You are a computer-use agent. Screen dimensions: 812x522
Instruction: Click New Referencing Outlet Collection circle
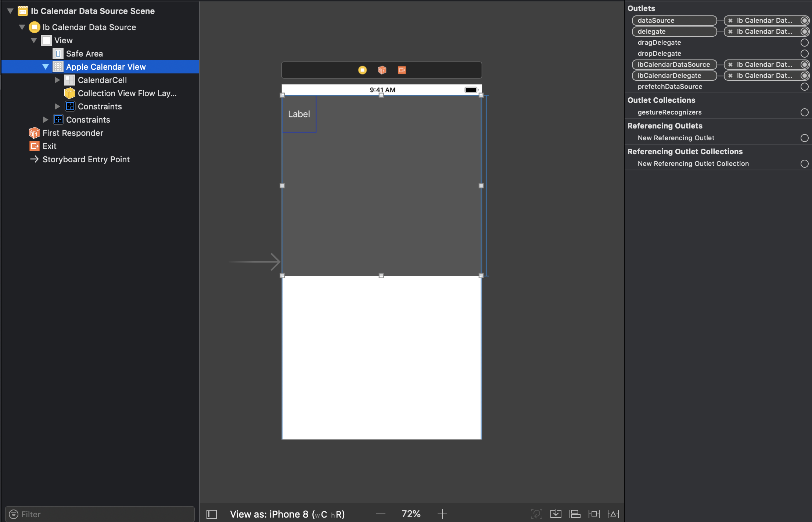point(805,164)
